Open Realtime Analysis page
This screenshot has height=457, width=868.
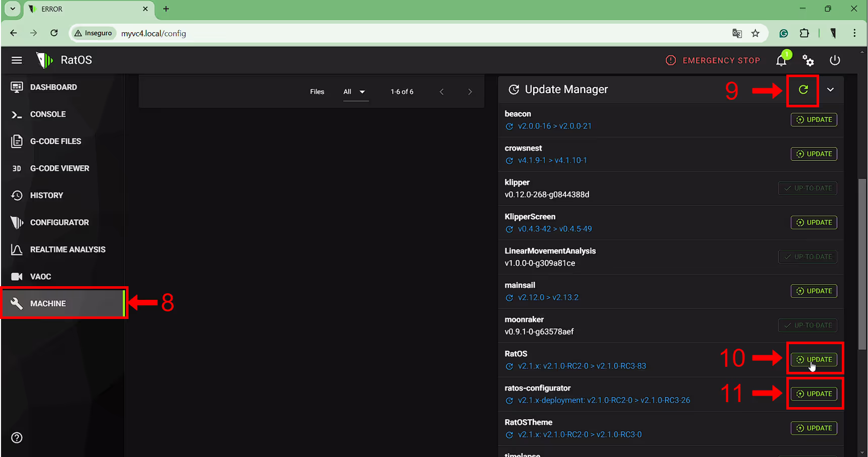63,249
